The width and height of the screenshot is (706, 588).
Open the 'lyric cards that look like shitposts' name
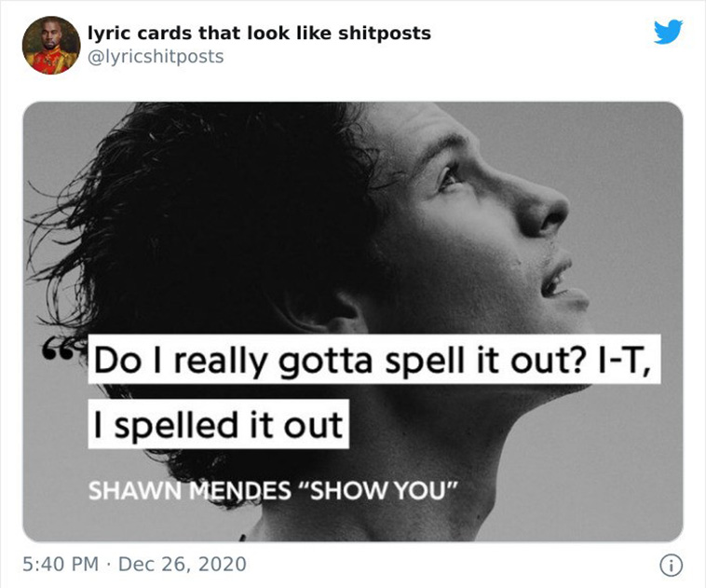[259, 33]
